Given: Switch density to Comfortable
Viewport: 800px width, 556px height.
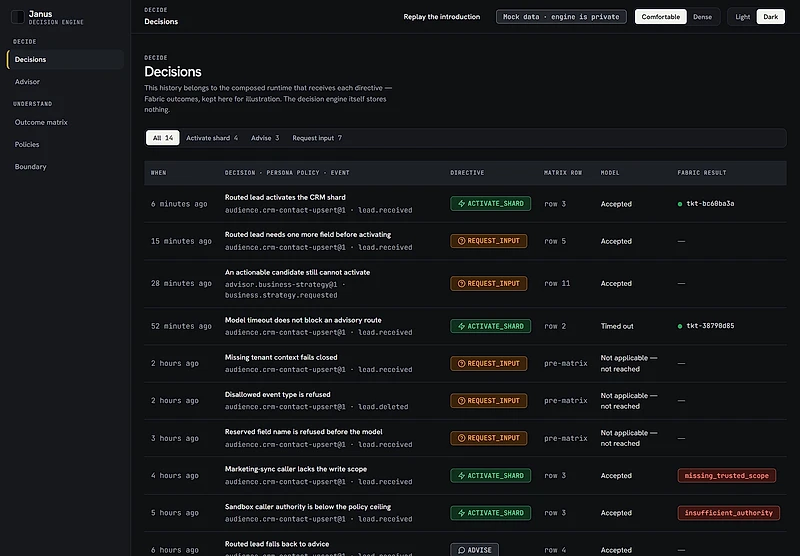Looking at the screenshot, I should click(661, 17).
